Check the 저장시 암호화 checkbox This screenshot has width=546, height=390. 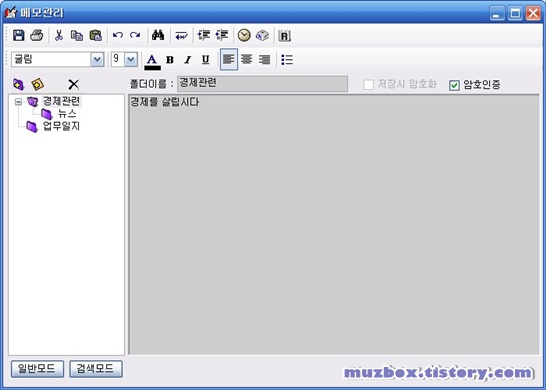(368, 85)
